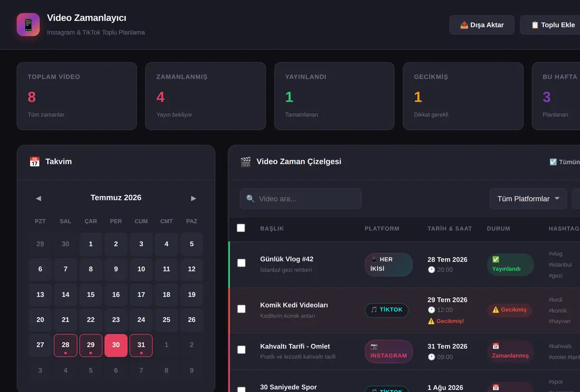Screen dimensions: 580x392
Task: Select July 31 in the calendar
Action: [x=141, y=345]
